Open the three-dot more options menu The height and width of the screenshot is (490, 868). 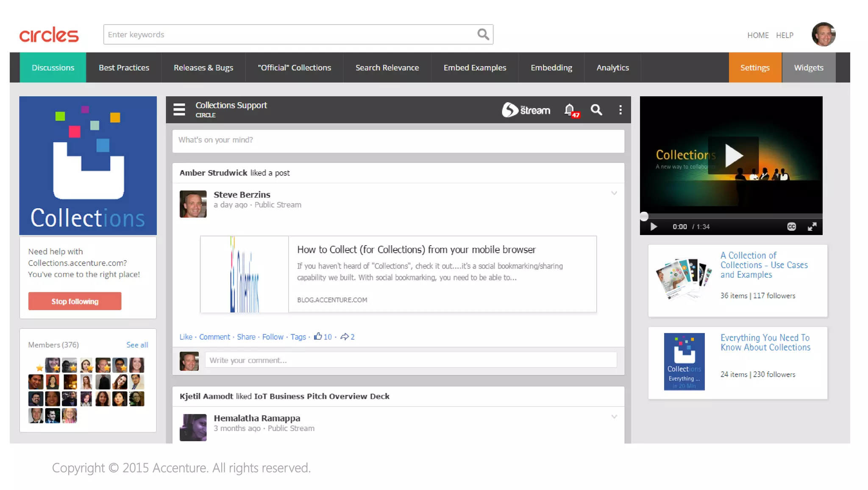tap(620, 110)
